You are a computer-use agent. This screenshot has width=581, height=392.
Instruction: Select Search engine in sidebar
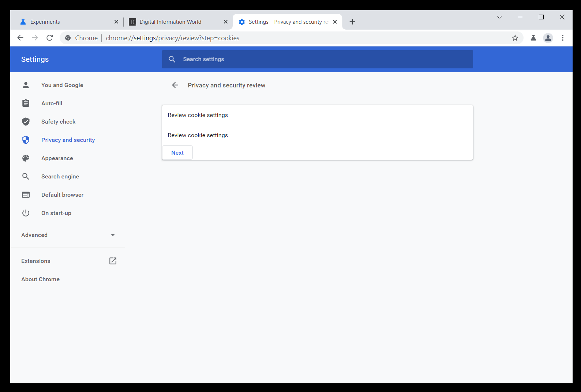click(60, 177)
